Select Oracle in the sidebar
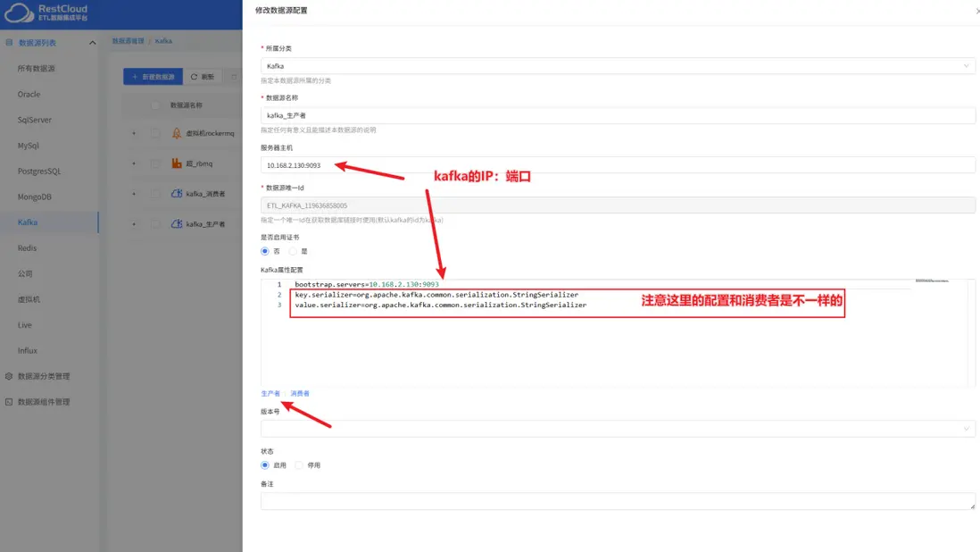This screenshot has width=980, height=552. 29,94
